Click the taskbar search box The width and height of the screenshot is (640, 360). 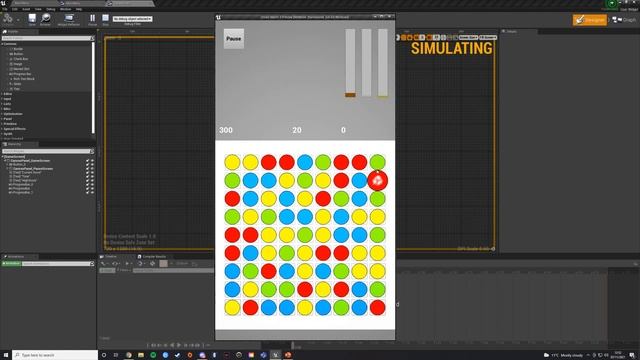55,355
